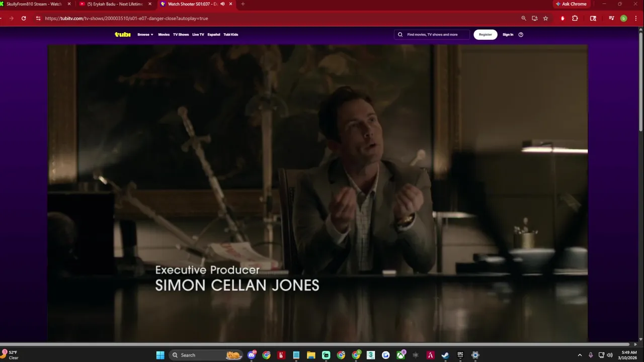Open the Notepad icon in taskbar

(x=296, y=355)
